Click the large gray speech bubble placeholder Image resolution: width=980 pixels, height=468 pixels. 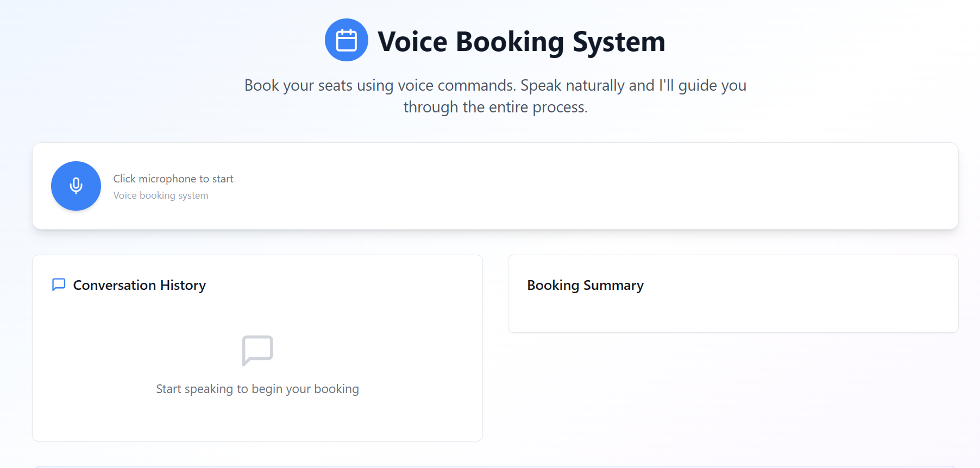click(257, 350)
